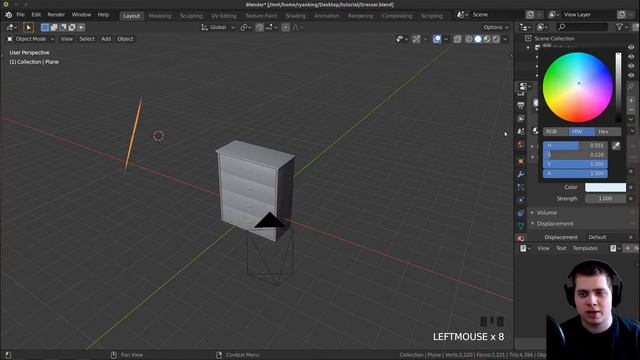The image size is (640, 360).
Task: Switch to the Shading workspace tab
Action: coord(296,16)
